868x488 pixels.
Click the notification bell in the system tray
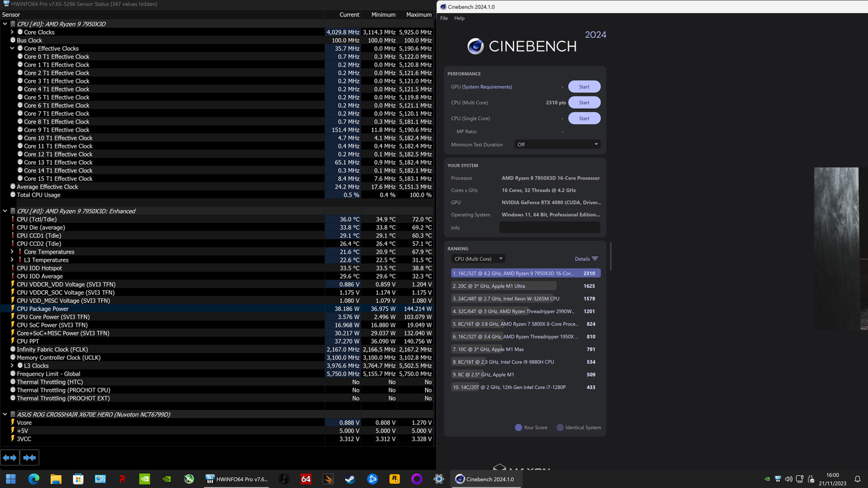tap(858, 479)
